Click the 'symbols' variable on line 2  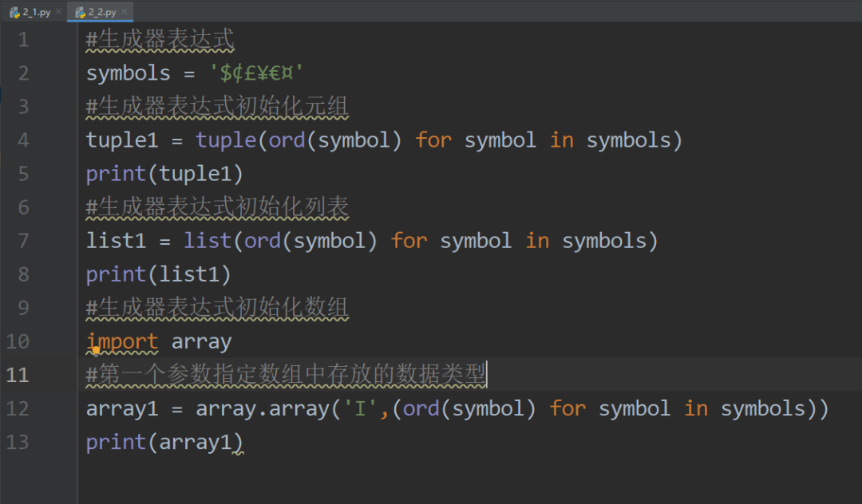tap(128, 73)
